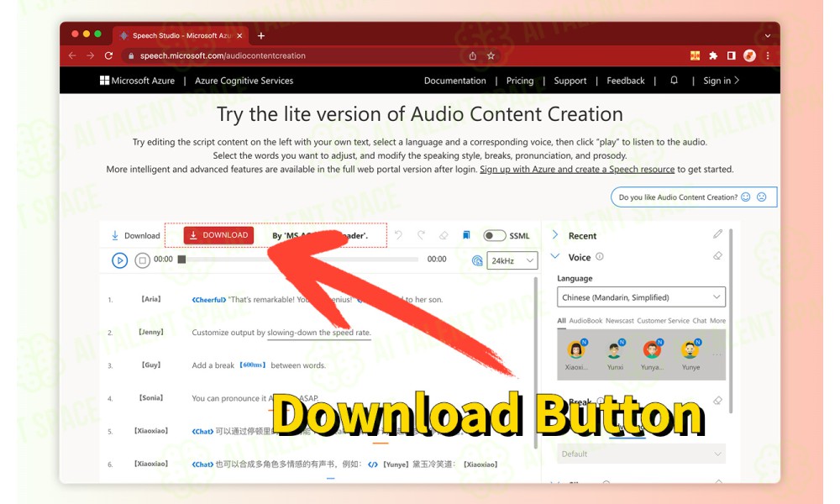Open Chrome's three-dot menu
Viewport: 840px width, 504px height.
[768, 55]
